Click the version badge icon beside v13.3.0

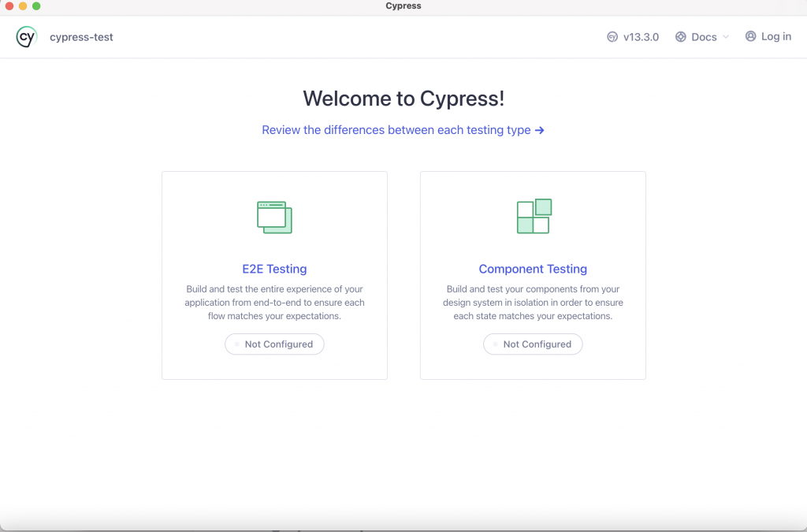pyautogui.click(x=612, y=37)
